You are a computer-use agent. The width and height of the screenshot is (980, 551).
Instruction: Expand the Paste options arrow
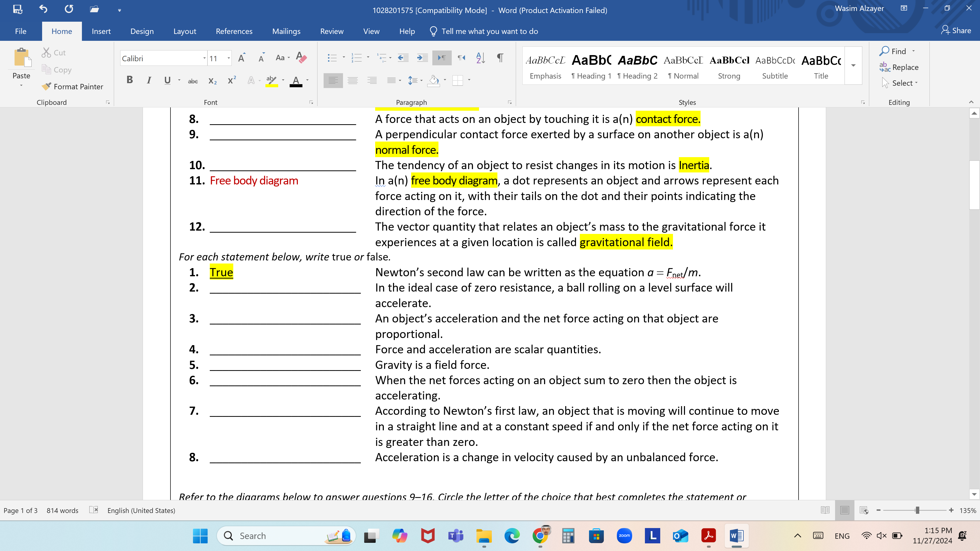pos(21,85)
